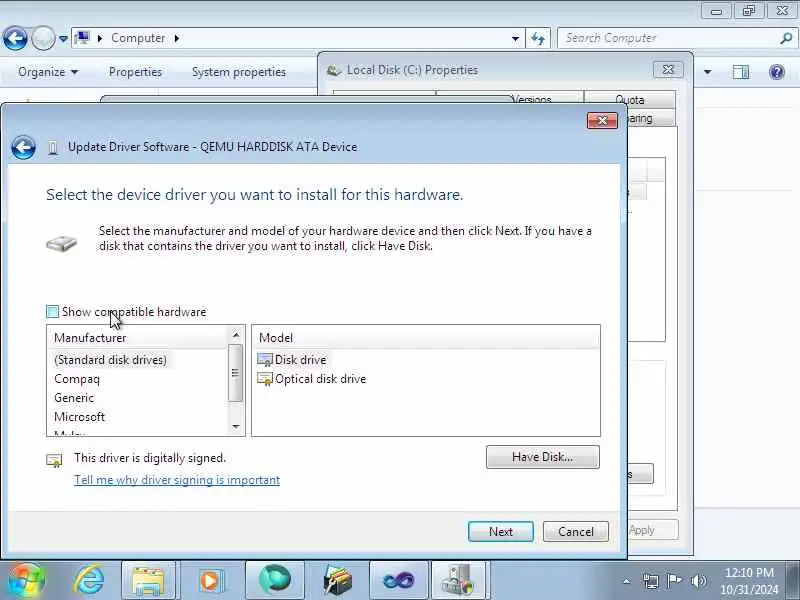Click the Model column header
The width and height of the screenshot is (800, 600).
(426, 338)
